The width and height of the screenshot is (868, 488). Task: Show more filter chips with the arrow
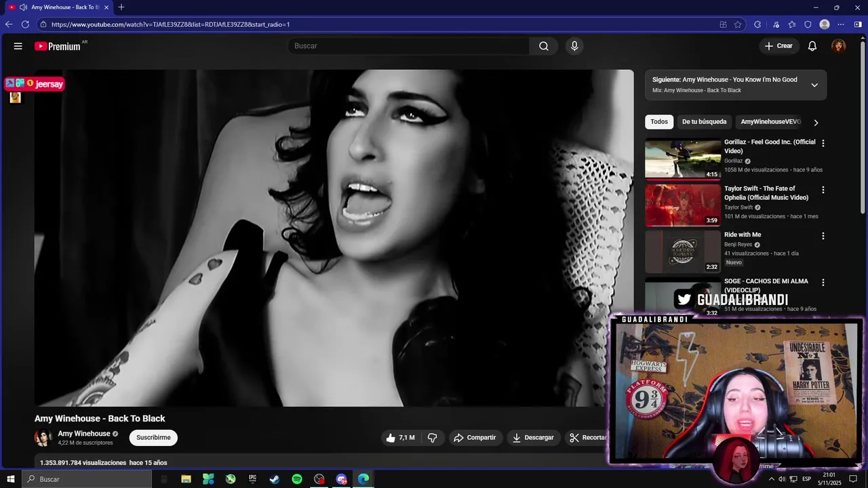click(x=816, y=123)
